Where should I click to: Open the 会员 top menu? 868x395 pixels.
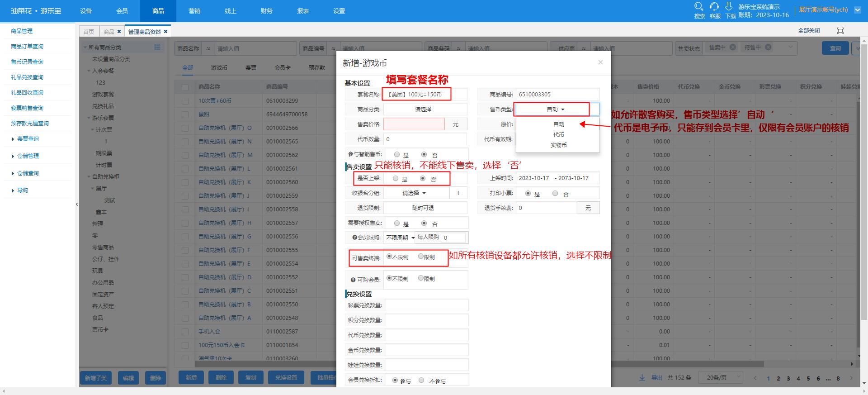pos(122,11)
